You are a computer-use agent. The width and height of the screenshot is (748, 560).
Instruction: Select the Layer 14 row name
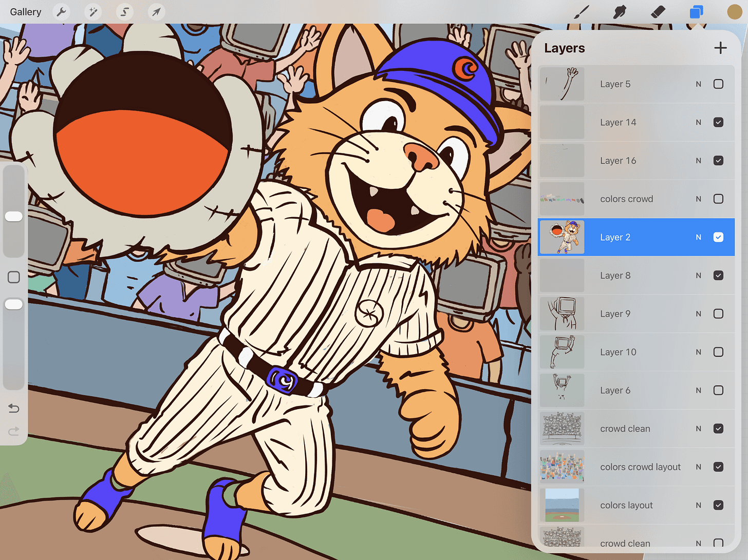tap(618, 123)
